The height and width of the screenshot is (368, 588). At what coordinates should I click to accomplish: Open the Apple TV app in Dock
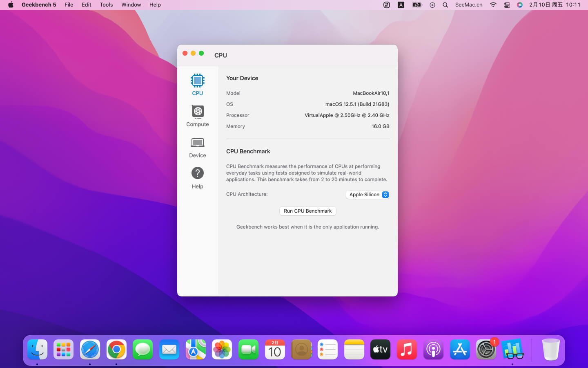point(380,350)
